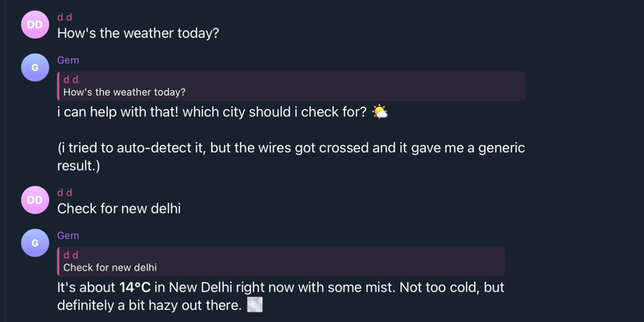Click the "which city should i check for?" message

point(212,112)
